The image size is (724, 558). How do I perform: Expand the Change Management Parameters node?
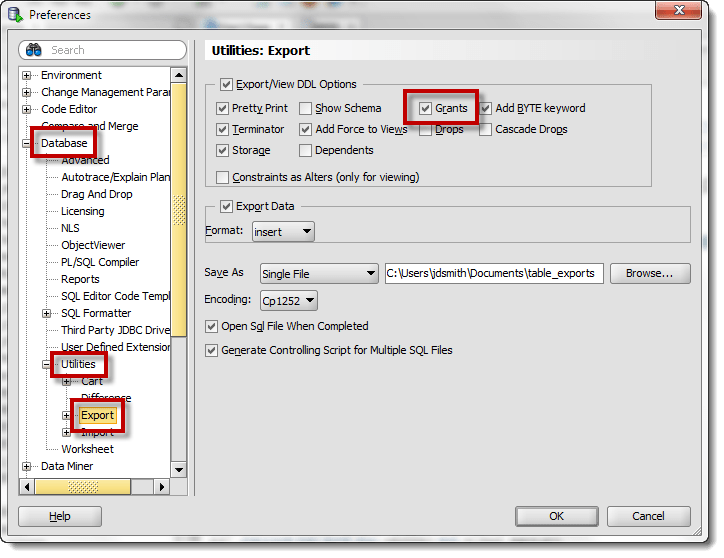(x=27, y=92)
